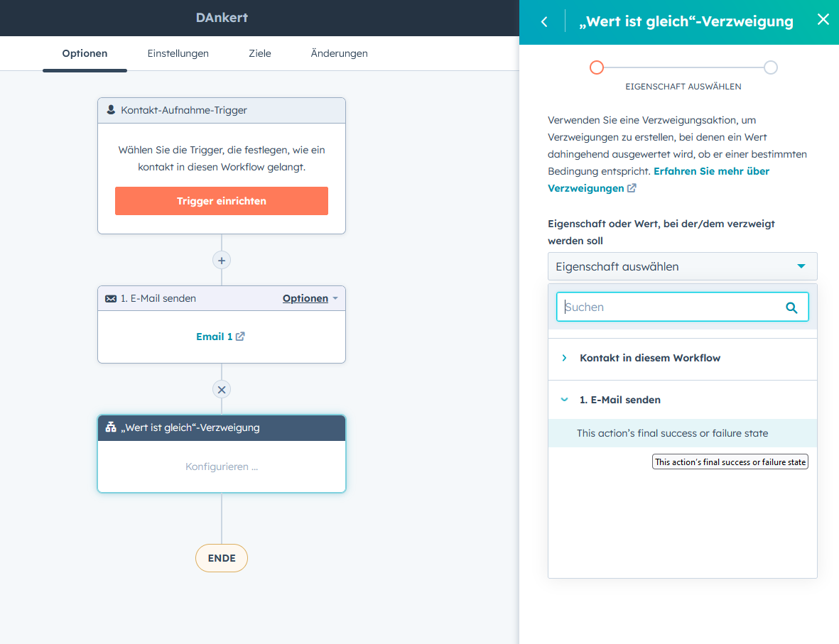The image size is (839, 644).
Task: Collapse the 1. E-Mail senden section
Action: pos(563,400)
